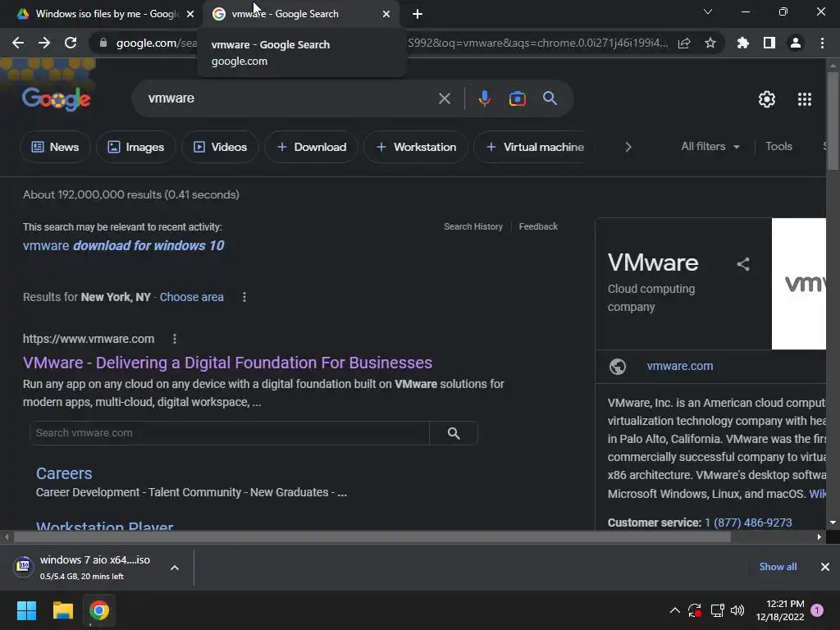The width and height of the screenshot is (840, 630).
Task: Focus the Search vmware.com input field
Action: (230, 433)
